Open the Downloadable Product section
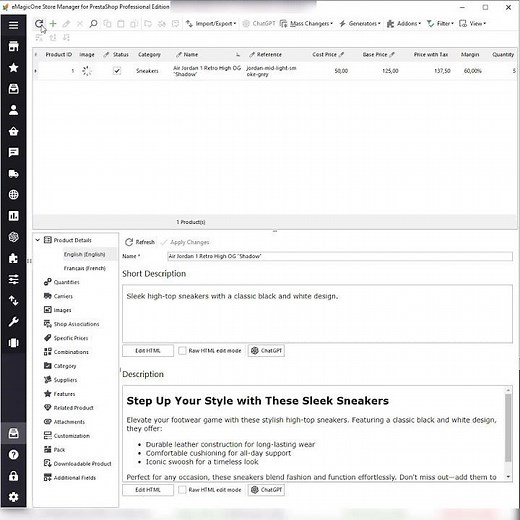Viewport: 520px width, 520px height. (78, 464)
